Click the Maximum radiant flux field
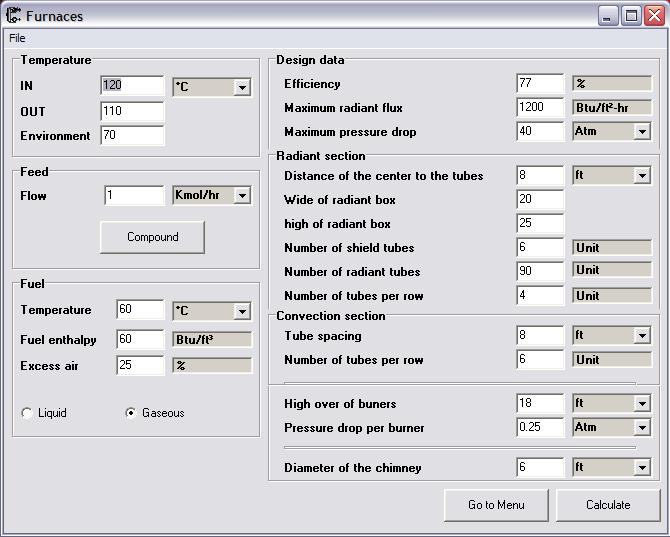This screenshot has height=537, width=670. (540, 107)
